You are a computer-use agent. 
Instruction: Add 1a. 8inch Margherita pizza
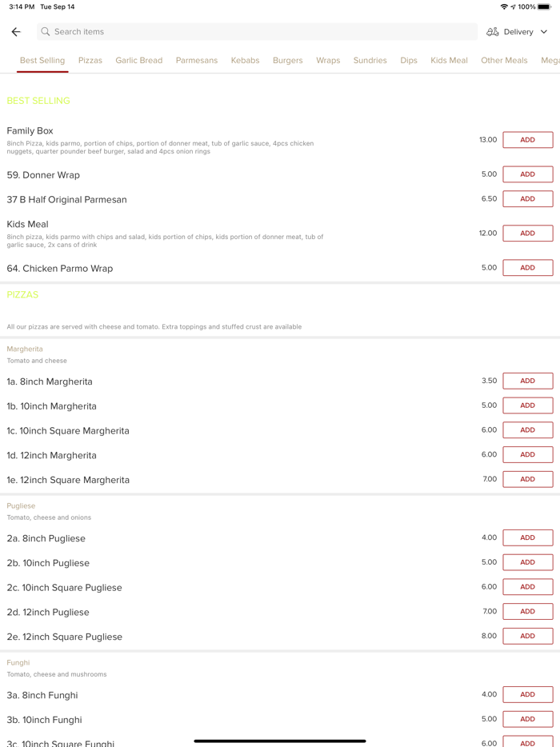coord(527,381)
